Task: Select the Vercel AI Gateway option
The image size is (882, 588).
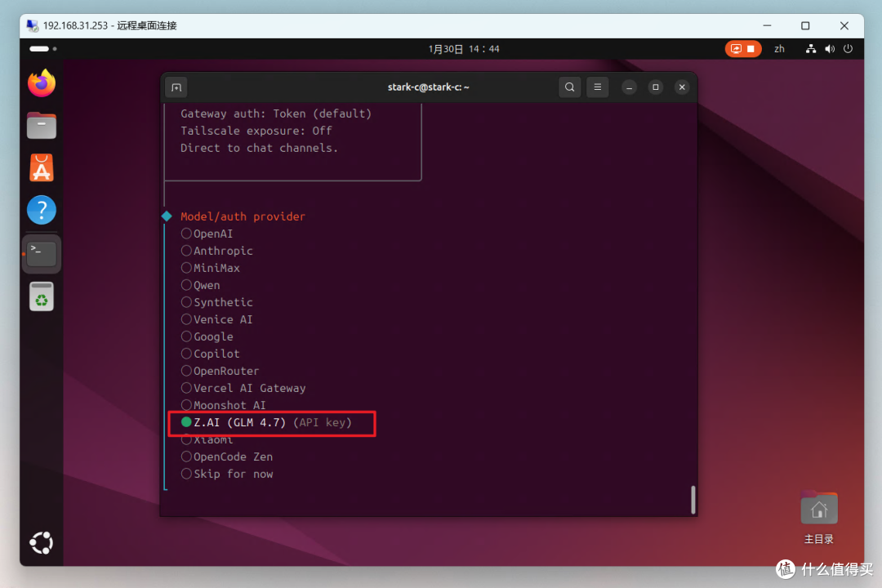Action: [x=243, y=388]
